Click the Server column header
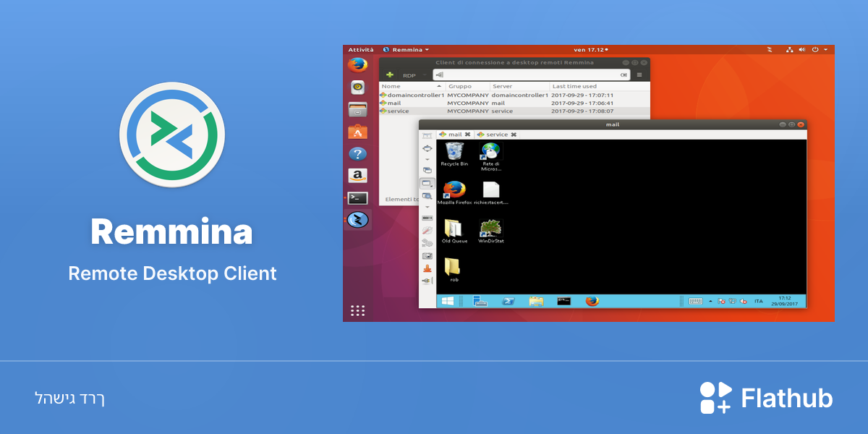Viewport: 868px width, 434px height. tap(520, 86)
